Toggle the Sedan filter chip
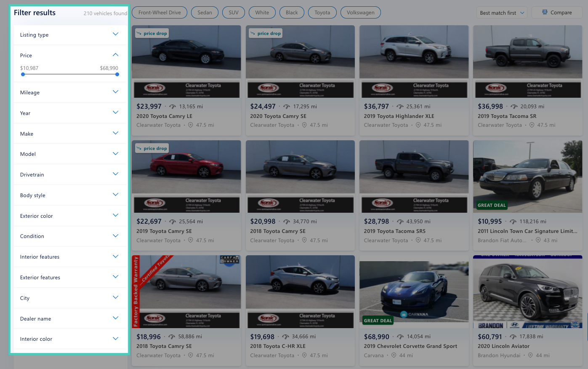This screenshot has width=588, height=369. point(205,13)
